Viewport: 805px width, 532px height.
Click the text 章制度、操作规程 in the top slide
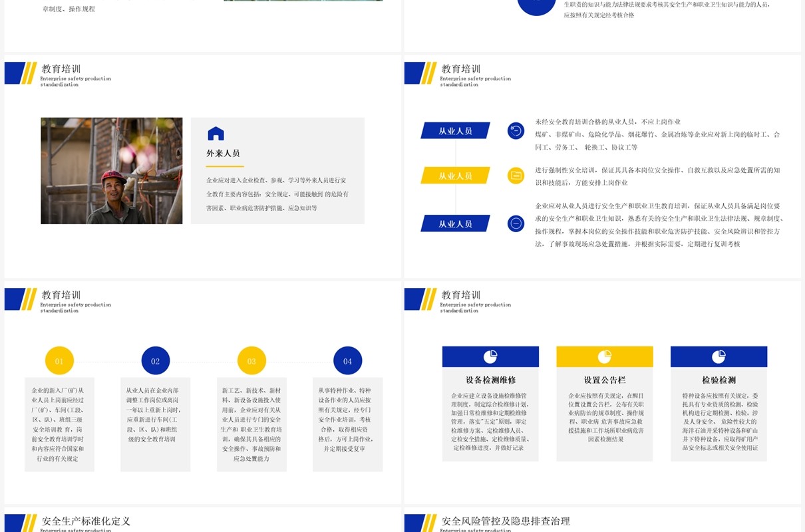click(69, 9)
